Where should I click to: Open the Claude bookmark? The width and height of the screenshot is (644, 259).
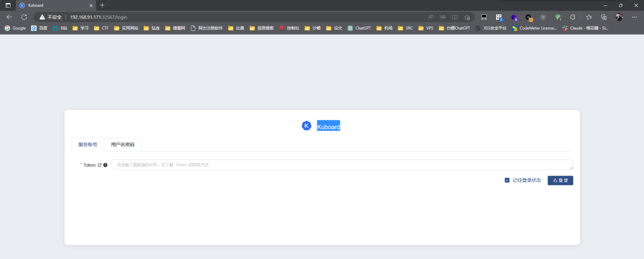586,29
